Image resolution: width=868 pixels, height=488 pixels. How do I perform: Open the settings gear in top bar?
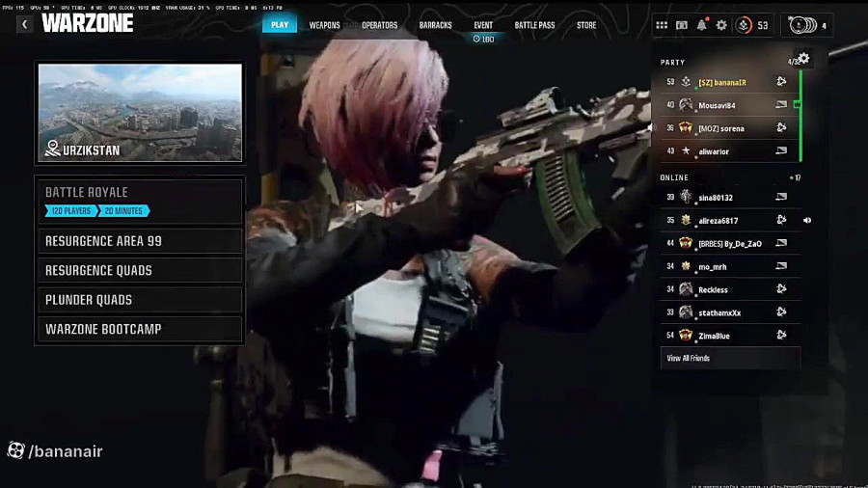pyautogui.click(x=721, y=25)
